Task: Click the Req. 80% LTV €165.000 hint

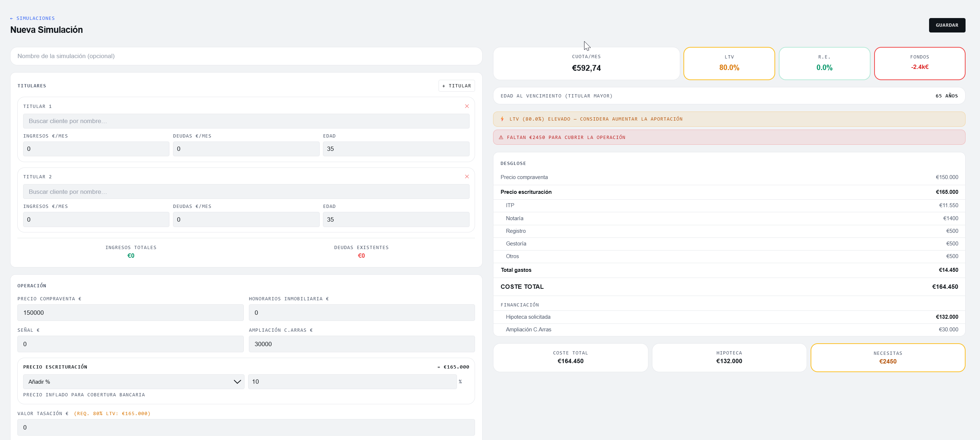Action: [x=112, y=413]
